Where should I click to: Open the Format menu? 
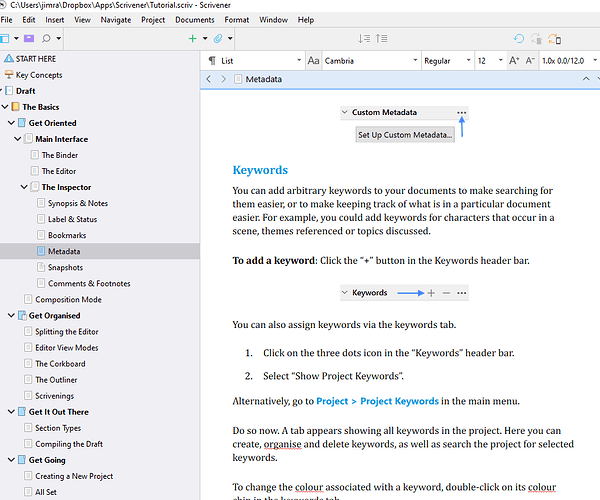click(237, 19)
